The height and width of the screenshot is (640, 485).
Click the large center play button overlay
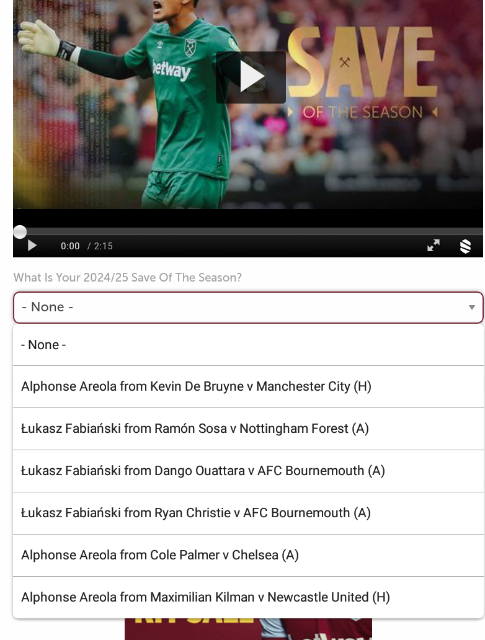click(251, 77)
